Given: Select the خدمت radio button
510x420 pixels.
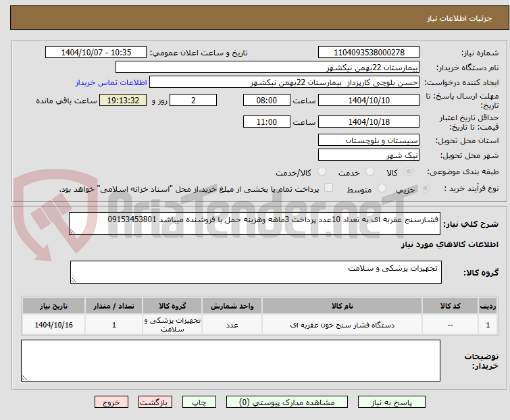Looking at the screenshot, I should click(369, 172).
